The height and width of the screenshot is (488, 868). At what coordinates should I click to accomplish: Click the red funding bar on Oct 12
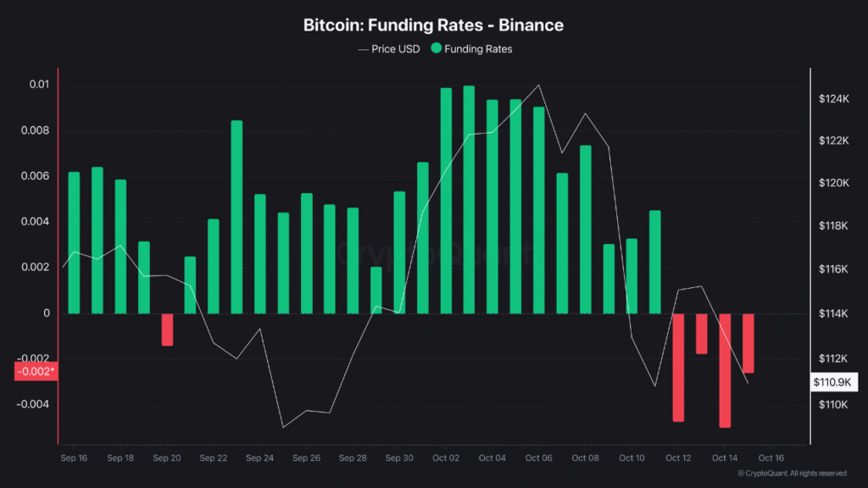pyautogui.click(x=678, y=367)
